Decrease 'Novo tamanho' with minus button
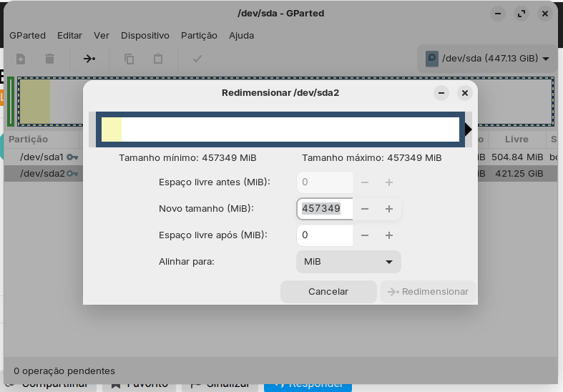 tap(365, 209)
